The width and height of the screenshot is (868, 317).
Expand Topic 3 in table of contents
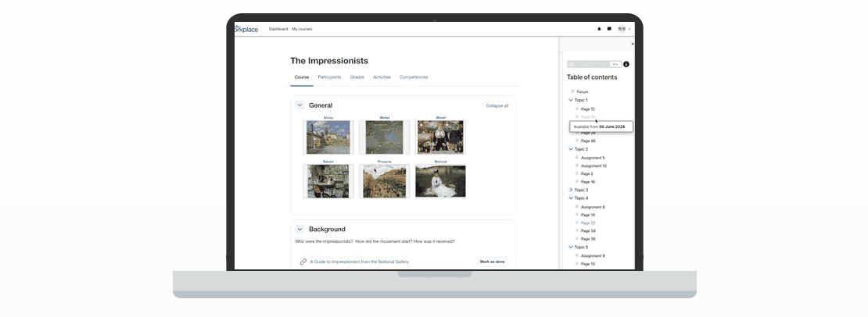pos(571,190)
